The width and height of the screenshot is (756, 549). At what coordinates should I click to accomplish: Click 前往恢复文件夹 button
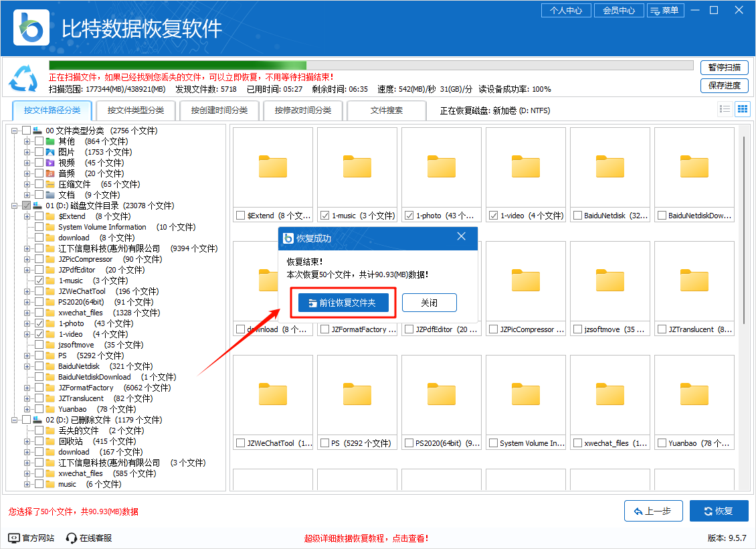(343, 303)
